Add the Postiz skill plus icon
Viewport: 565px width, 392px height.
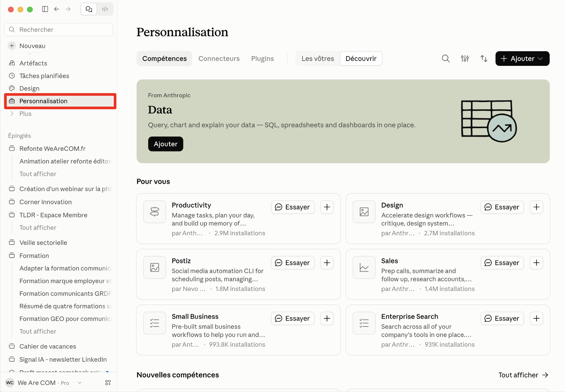click(327, 263)
